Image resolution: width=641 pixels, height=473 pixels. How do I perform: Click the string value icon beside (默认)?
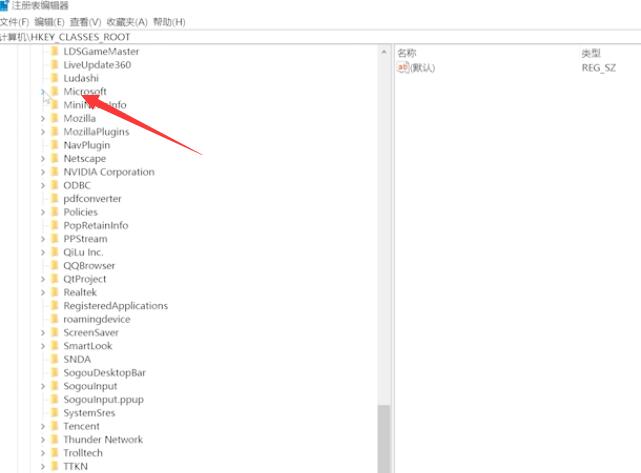(403, 67)
